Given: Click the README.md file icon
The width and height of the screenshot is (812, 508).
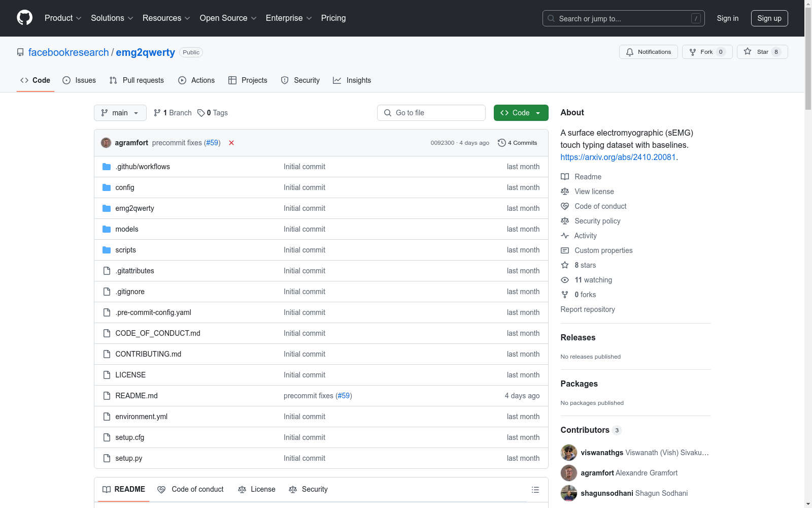Looking at the screenshot, I should (x=107, y=396).
